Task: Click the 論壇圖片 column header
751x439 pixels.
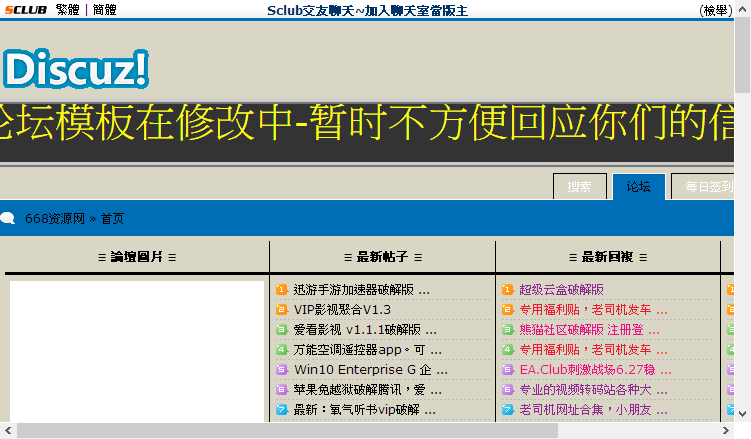Action: [137, 257]
